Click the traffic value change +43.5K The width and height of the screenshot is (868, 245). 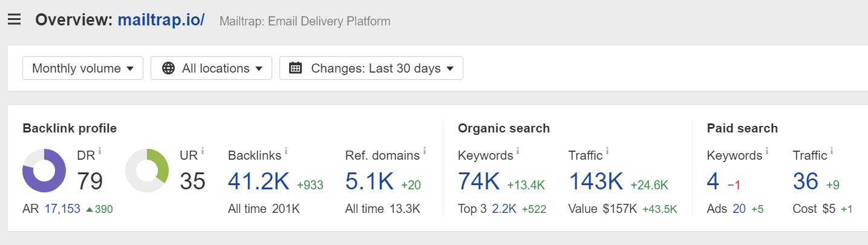coord(660,209)
